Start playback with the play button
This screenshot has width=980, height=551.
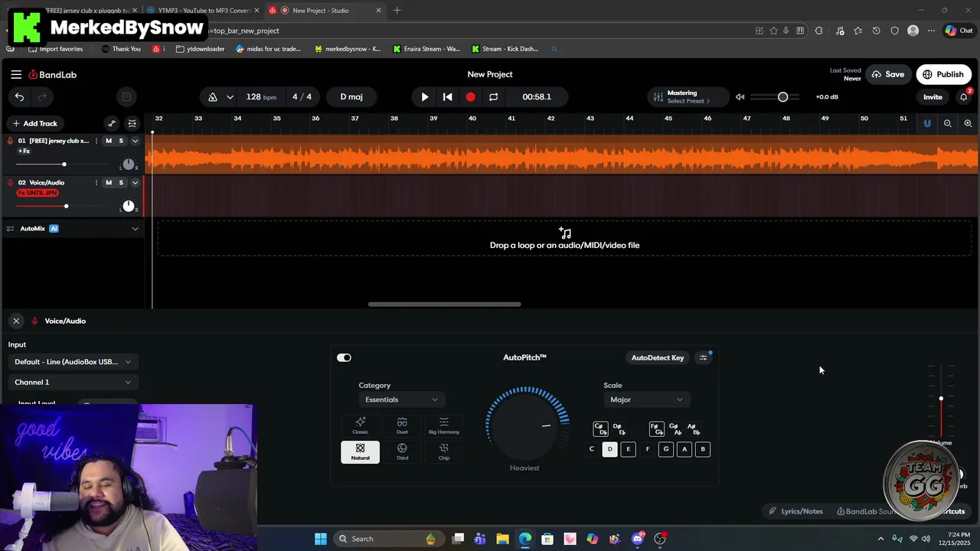[x=425, y=97]
